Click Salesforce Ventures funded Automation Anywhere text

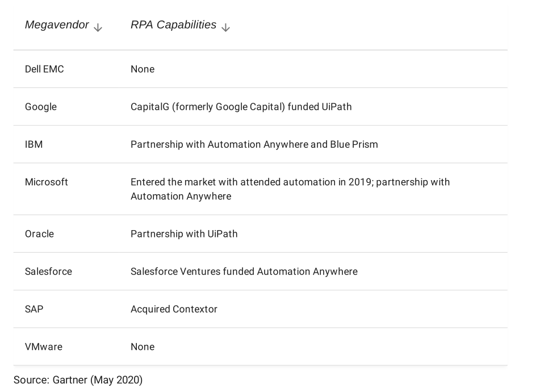(x=244, y=272)
